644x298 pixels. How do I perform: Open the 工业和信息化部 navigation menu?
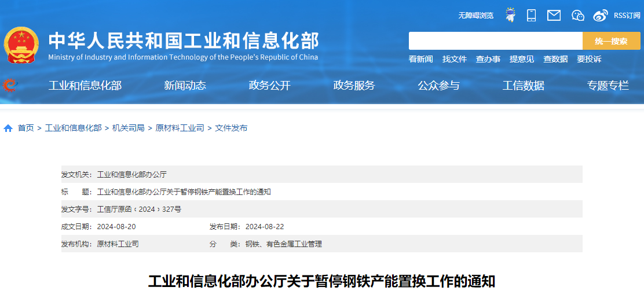click(85, 86)
